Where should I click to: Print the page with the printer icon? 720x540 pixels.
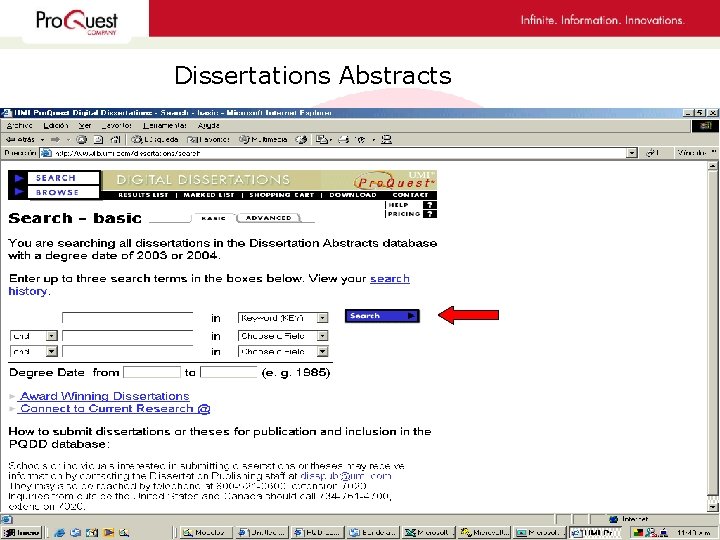tap(343, 140)
